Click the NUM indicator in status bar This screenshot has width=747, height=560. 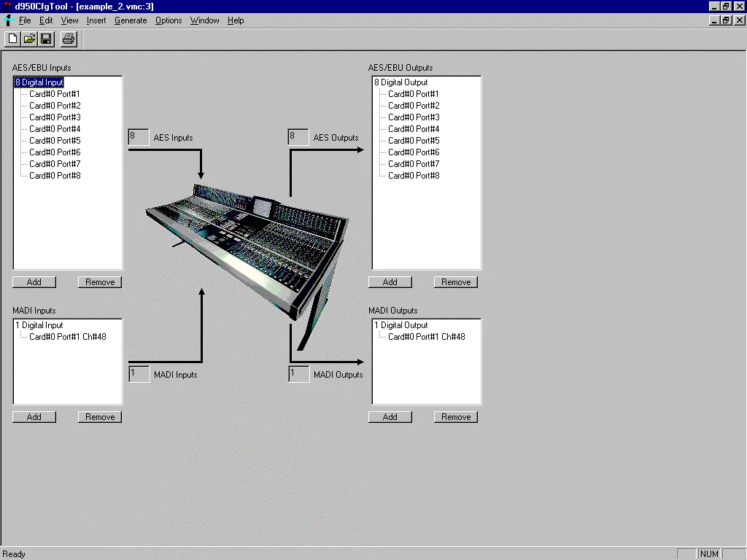(709, 554)
